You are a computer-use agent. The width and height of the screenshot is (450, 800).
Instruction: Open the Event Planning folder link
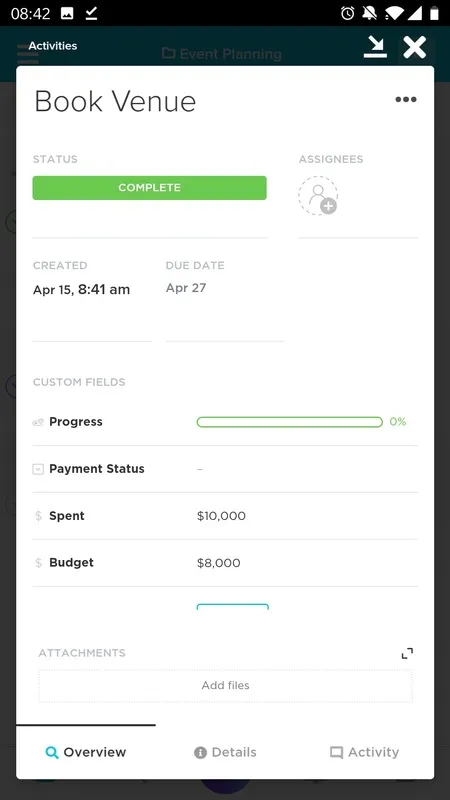click(222, 54)
